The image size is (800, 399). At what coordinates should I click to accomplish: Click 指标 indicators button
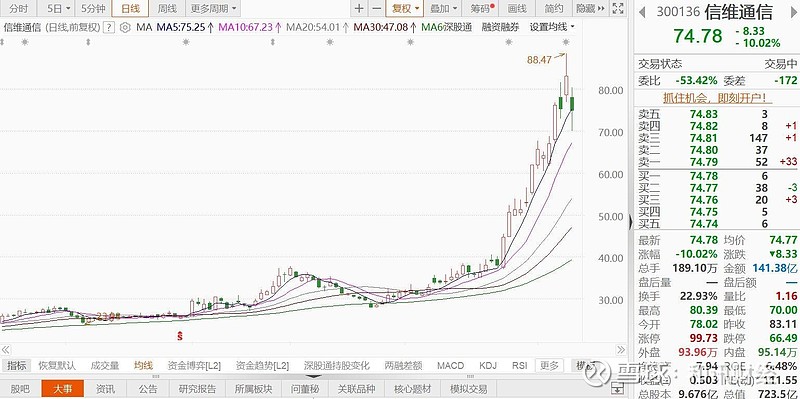tap(16, 365)
